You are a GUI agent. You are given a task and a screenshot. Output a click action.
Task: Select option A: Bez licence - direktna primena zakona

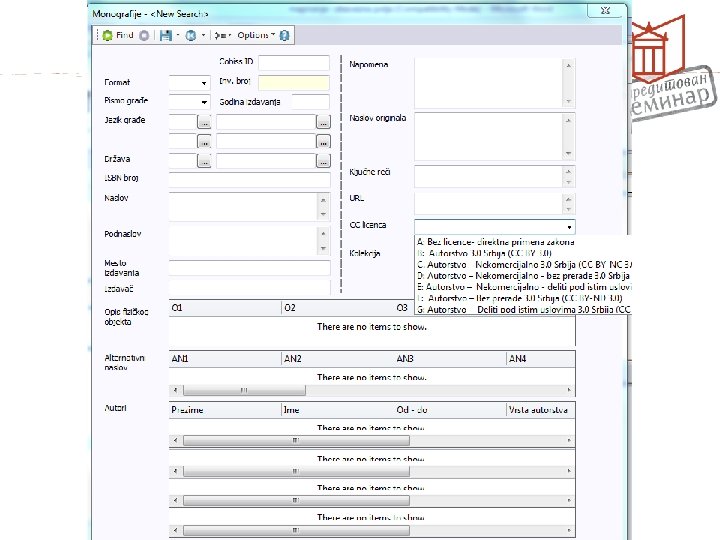pos(495,242)
